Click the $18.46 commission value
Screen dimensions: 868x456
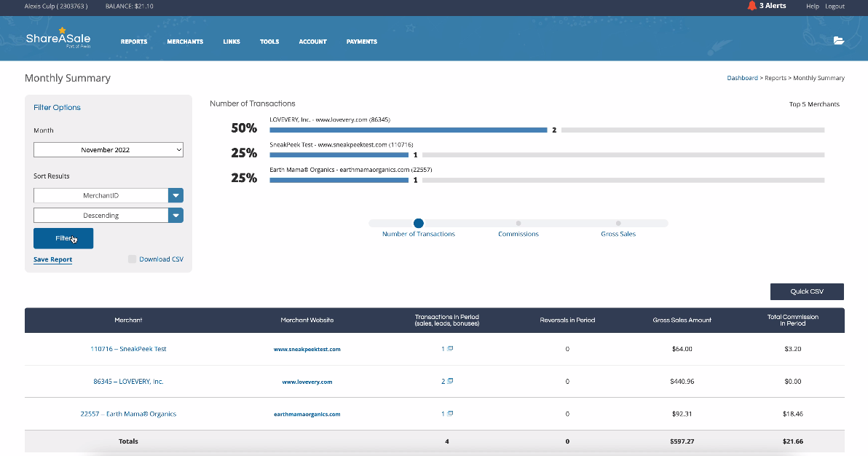tap(793, 414)
